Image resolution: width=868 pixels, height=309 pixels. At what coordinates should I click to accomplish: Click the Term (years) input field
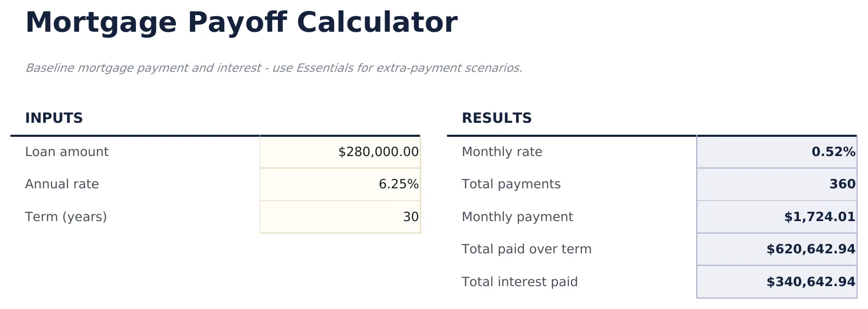coord(340,217)
